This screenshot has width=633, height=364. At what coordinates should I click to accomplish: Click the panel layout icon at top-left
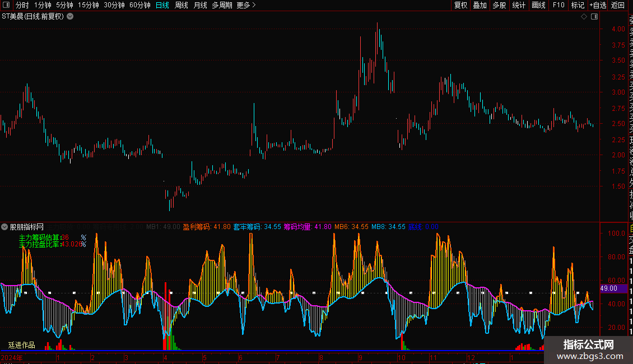(x=6, y=5)
